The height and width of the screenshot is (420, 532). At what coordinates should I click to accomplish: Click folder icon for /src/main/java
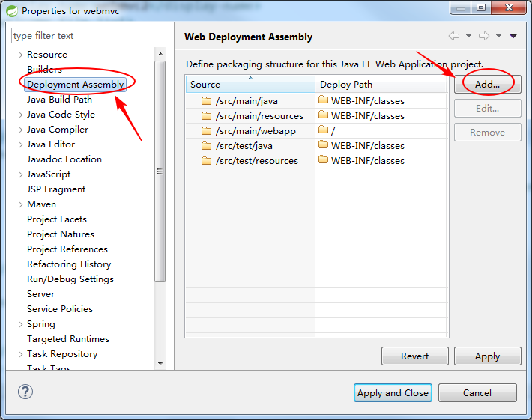coord(206,100)
